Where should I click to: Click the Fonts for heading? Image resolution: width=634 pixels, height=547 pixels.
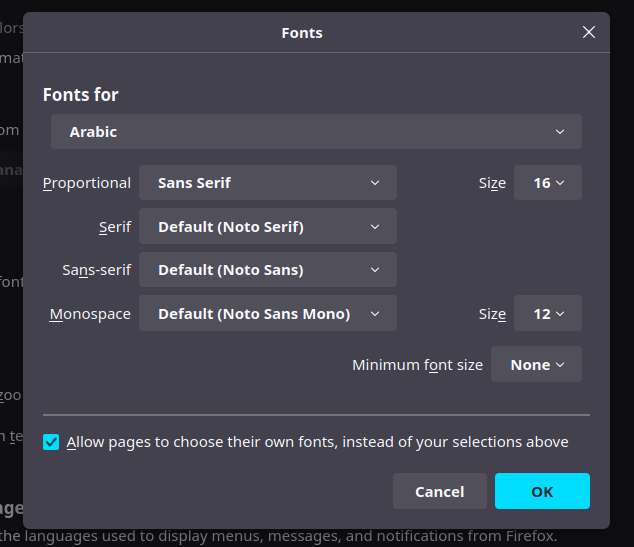(x=80, y=95)
